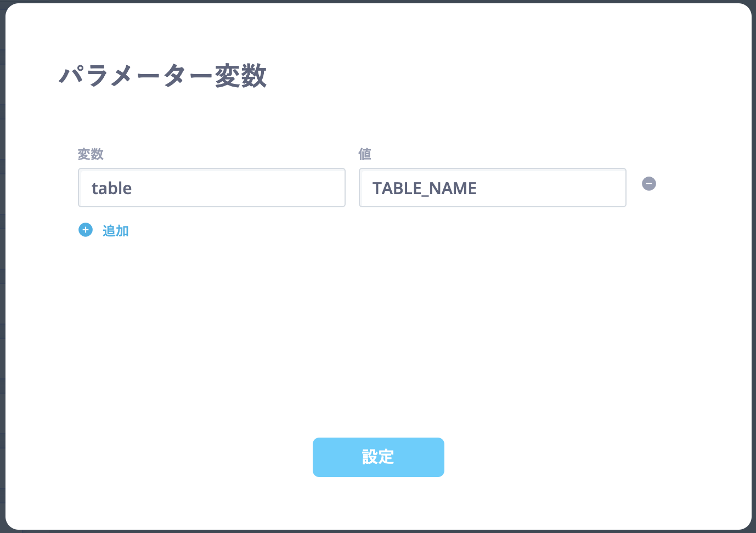Click the gray minus circle icon
This screenshot has width=756, height=533.
(x=649, y=184)
